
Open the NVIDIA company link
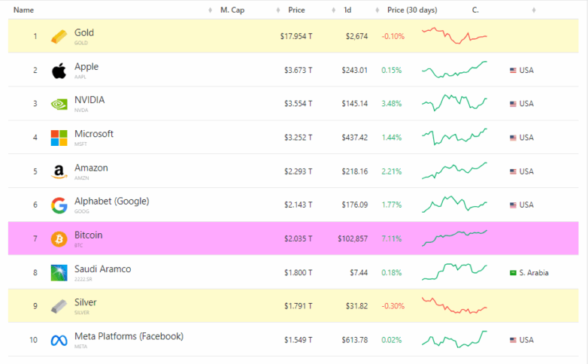(x=89, y=100)
